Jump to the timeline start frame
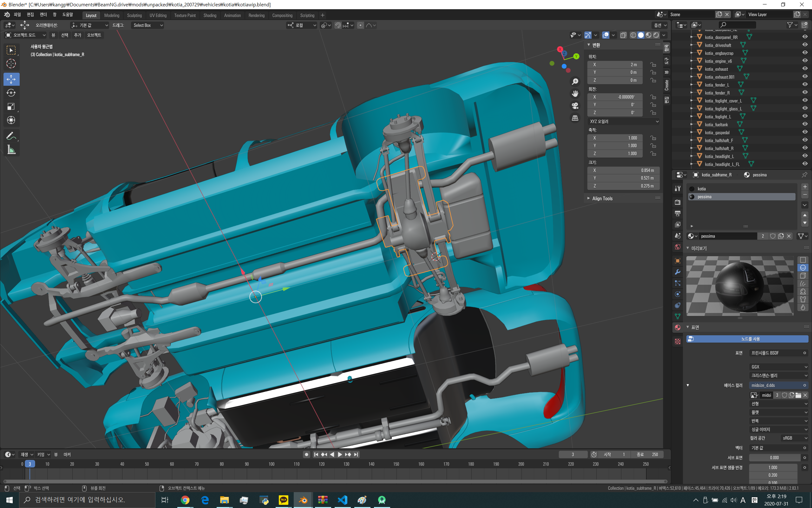The height and width of the screenshot is (508, 812). pos(316,455)
